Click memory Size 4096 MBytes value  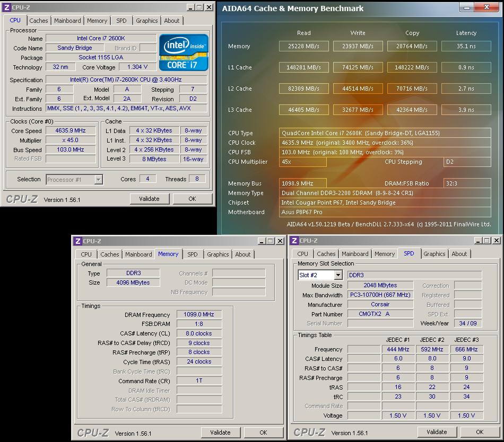point(133,282)
